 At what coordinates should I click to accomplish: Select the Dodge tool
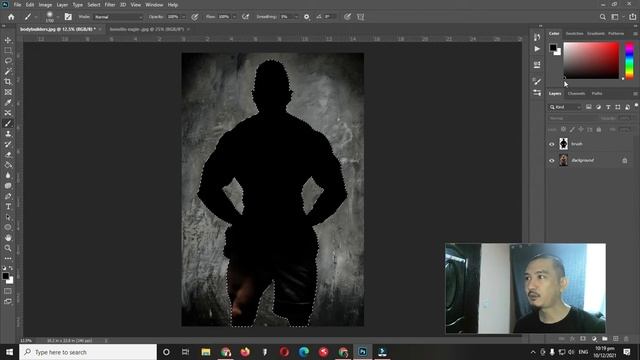pyautogui.click(x=8, y=186)
